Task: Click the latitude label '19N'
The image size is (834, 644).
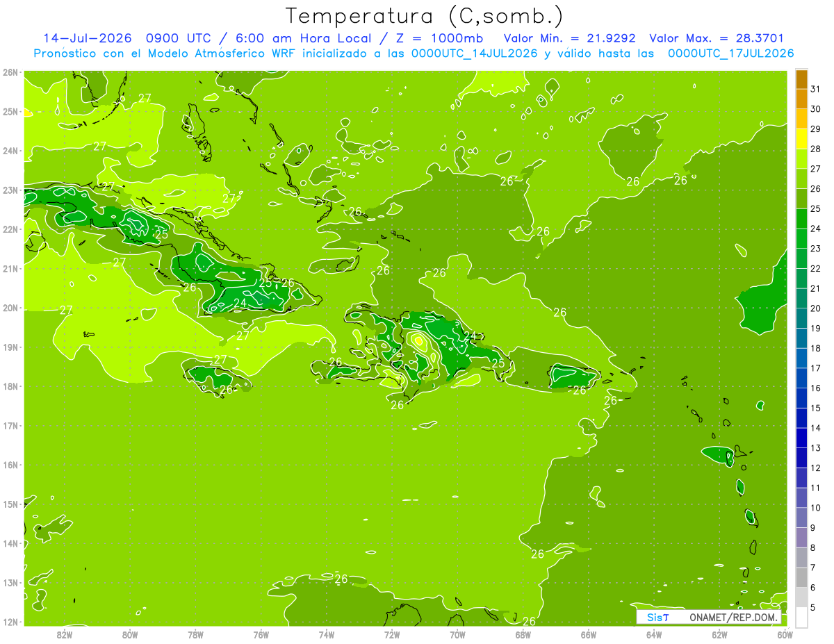Action: point(10,347)
